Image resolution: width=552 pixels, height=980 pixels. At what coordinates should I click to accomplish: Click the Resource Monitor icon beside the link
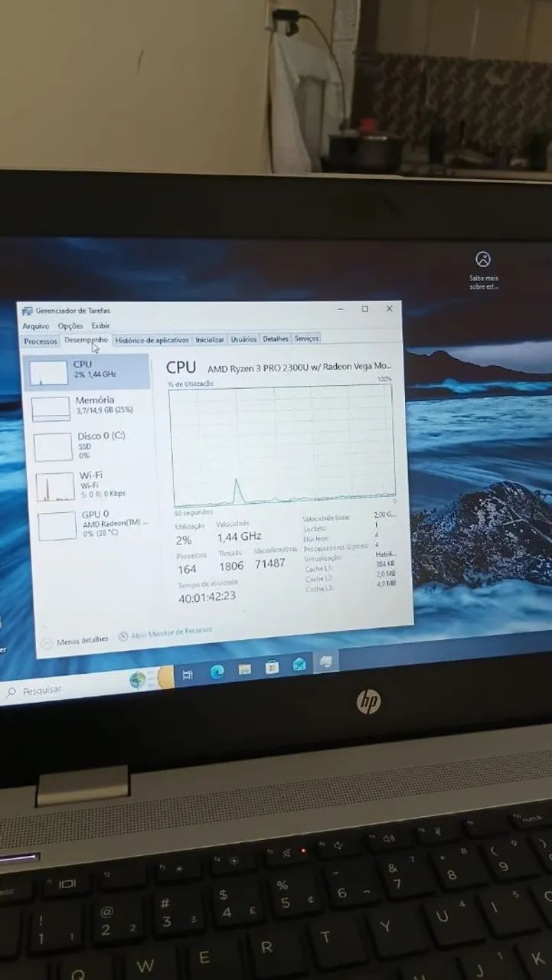(124, 636)
